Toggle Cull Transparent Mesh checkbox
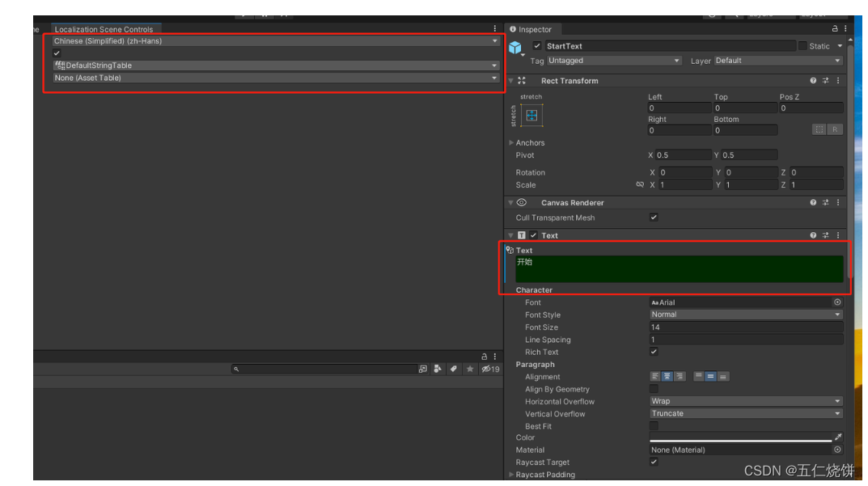868x486 pixels. coord(654,218)
